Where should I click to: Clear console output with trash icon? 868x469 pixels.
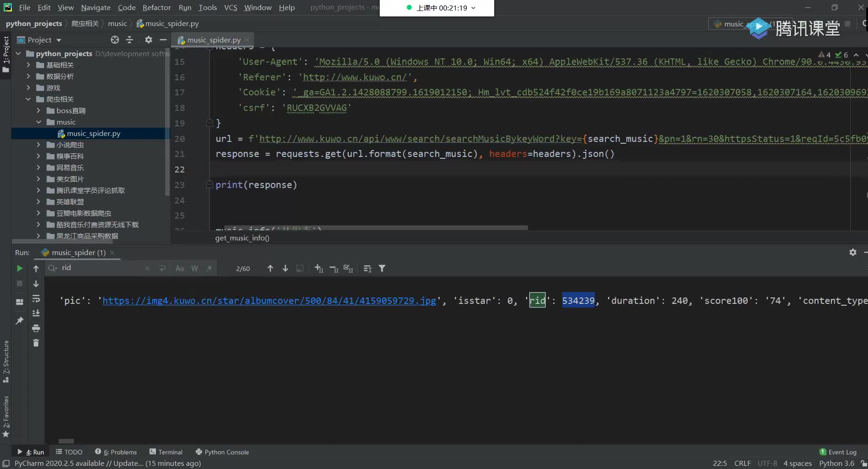point(36,343)
